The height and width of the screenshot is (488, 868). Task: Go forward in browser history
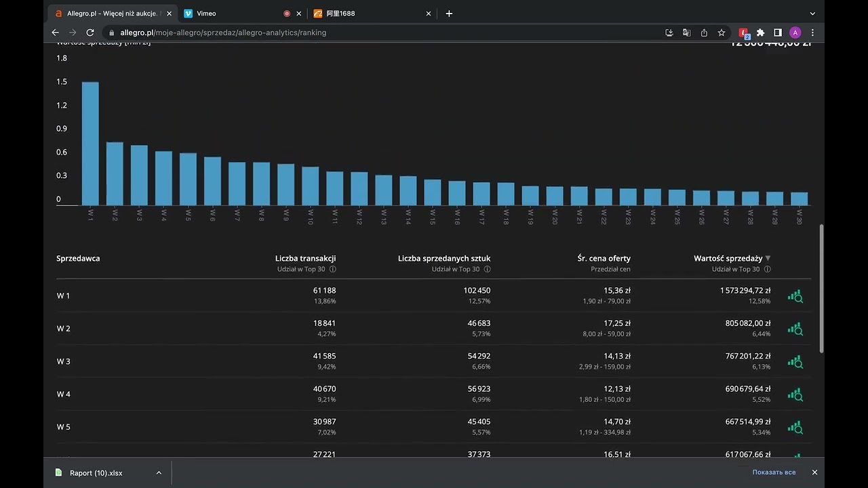pyautogui.click(x=73, y=33)
